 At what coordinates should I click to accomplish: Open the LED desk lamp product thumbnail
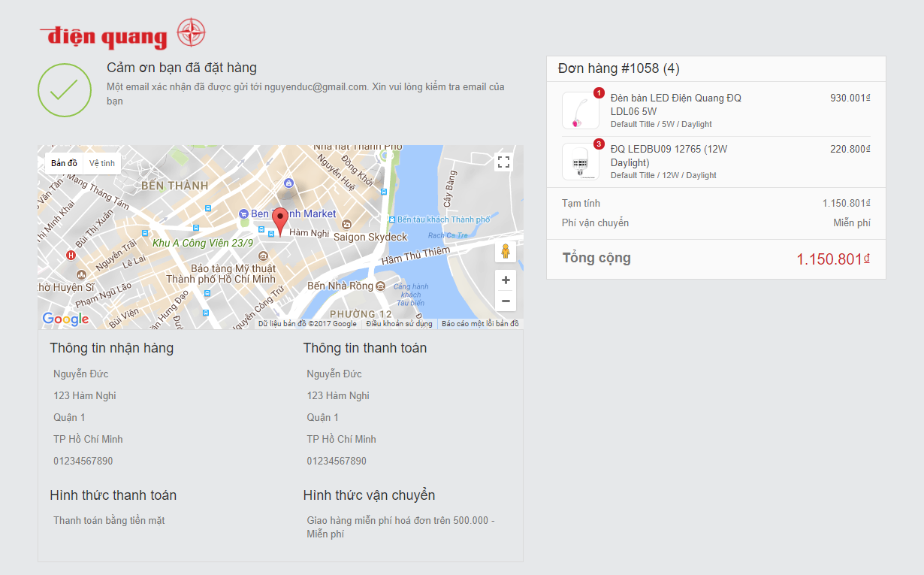[x=581, y=110]
